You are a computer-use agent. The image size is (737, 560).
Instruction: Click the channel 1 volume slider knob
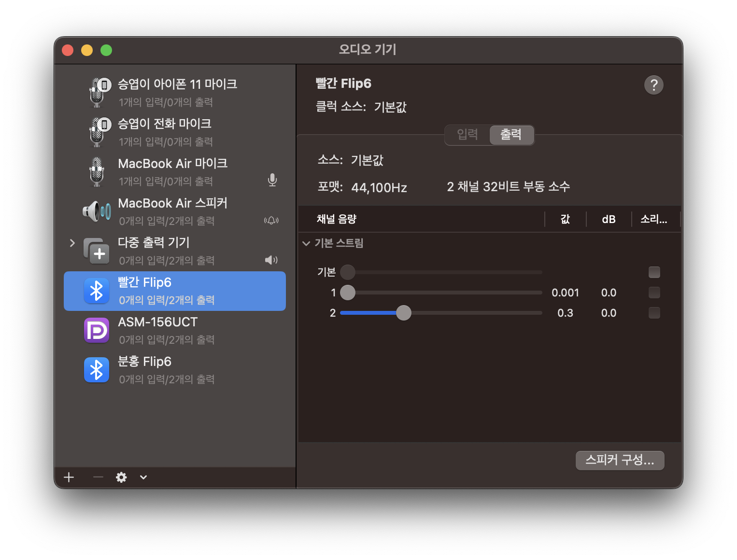coord(348,293)
